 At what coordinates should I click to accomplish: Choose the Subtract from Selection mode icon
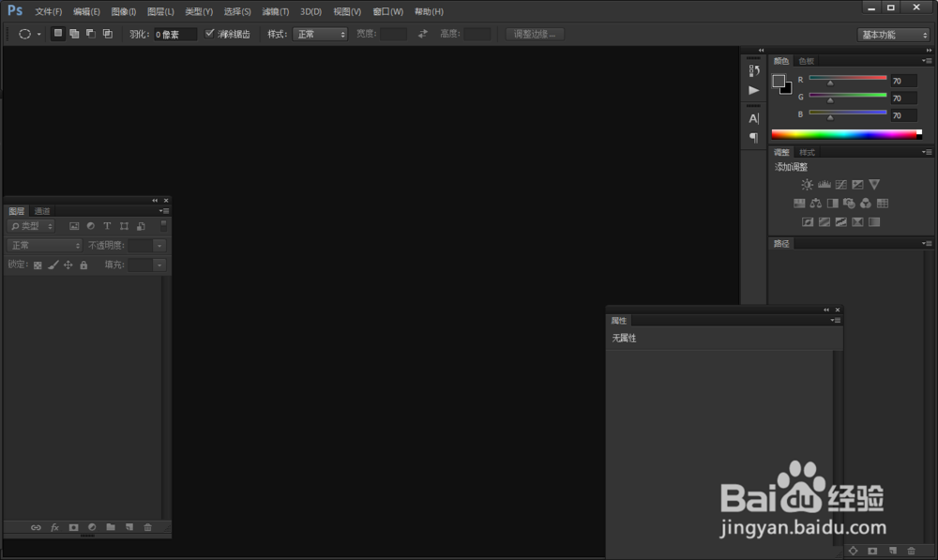click(x=91, y=34)
